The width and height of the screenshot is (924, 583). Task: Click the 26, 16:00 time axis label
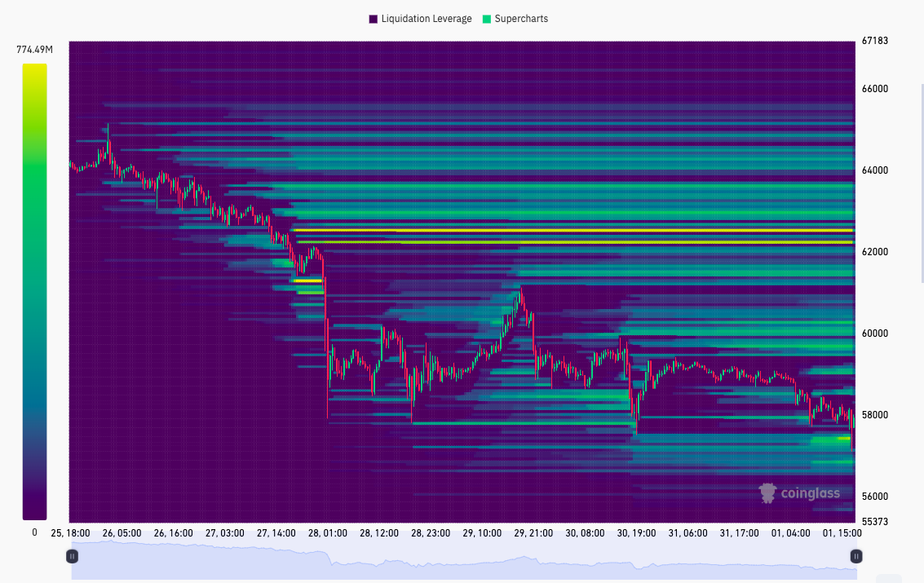tap(173, 533)
